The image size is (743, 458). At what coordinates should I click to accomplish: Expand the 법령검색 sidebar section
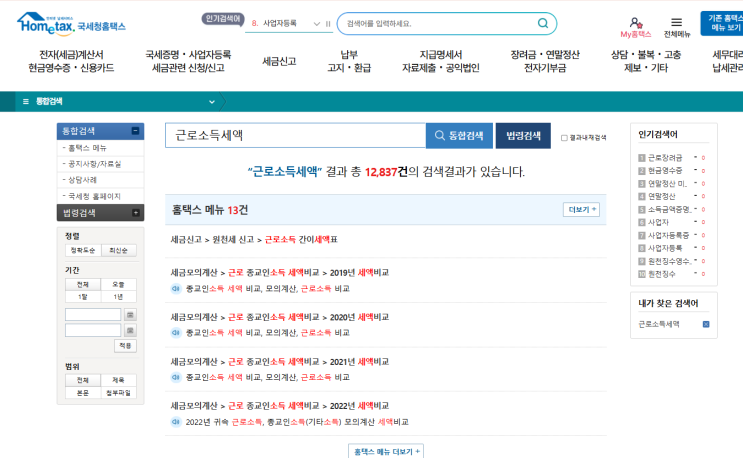tap(136, 213)
